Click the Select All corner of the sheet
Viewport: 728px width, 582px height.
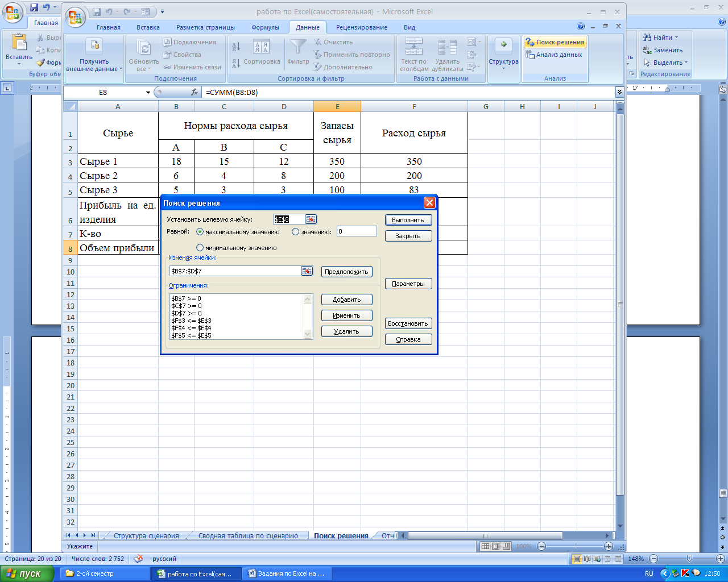click(x=70, y=106)
